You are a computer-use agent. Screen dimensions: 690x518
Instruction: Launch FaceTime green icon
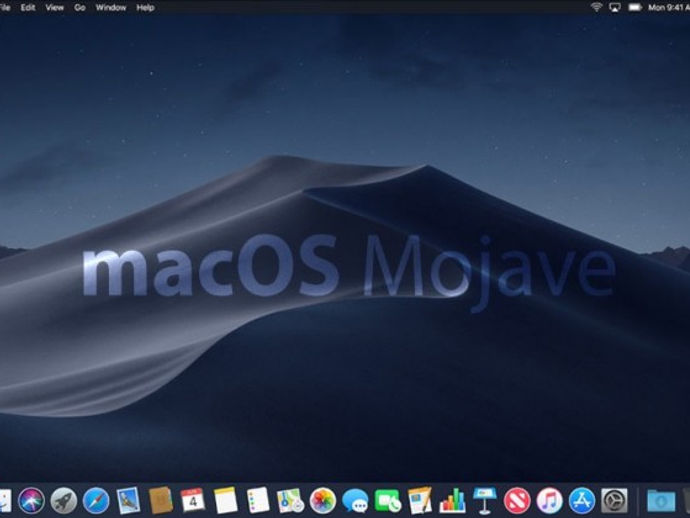click(388, 501)
